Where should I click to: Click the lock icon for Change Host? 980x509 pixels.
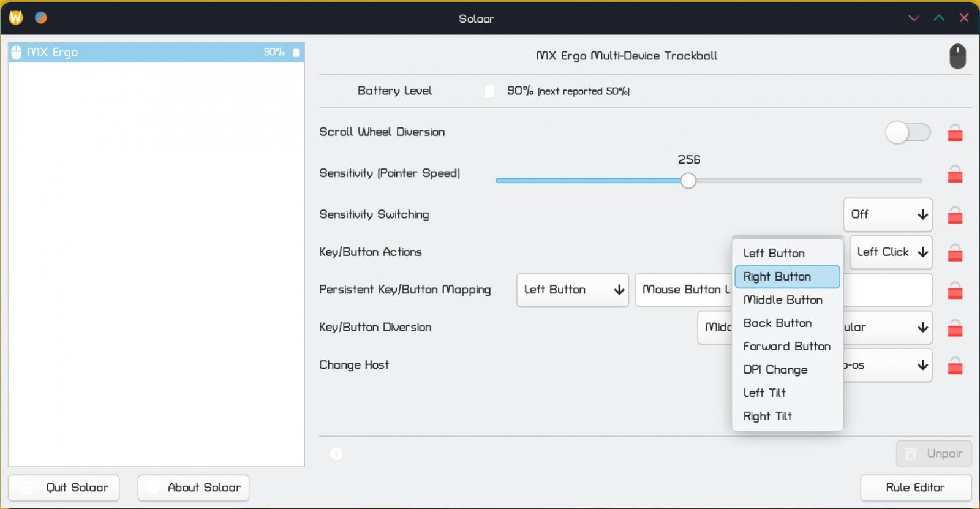coord(954,366)
